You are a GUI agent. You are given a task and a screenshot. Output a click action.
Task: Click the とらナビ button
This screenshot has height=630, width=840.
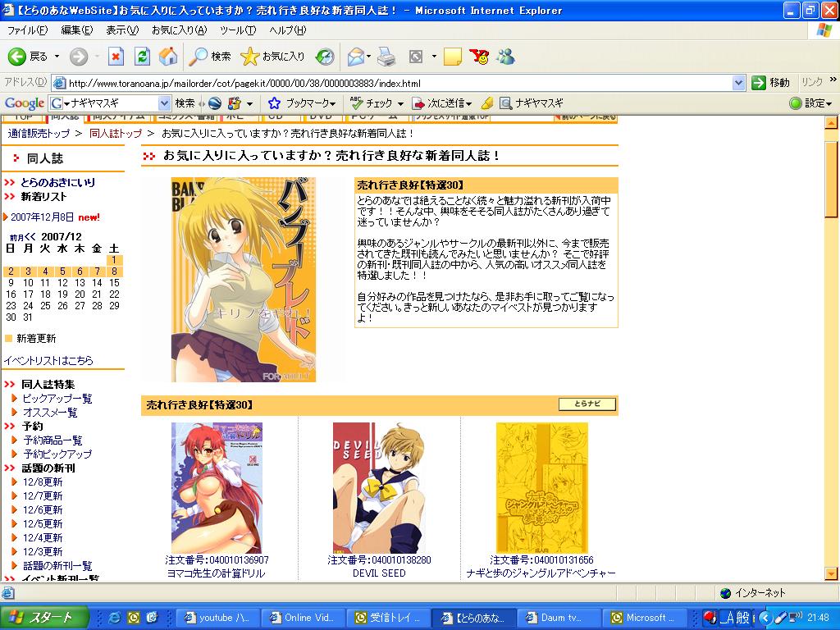coord(587,404)
